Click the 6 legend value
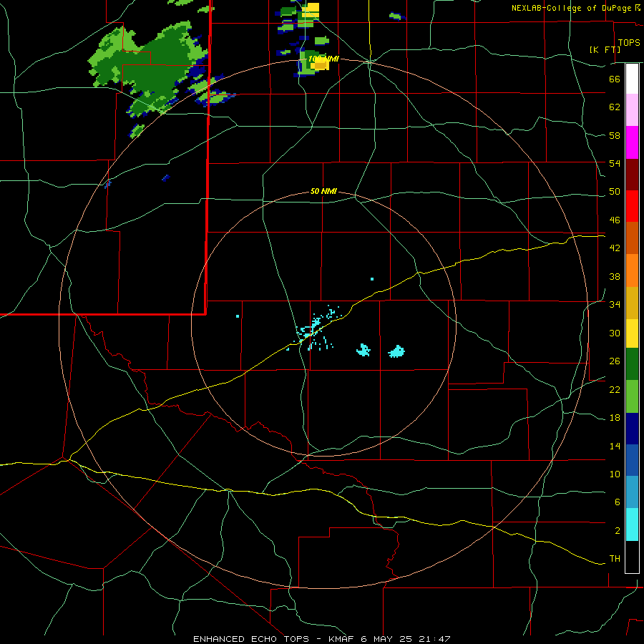 (618, 502)
